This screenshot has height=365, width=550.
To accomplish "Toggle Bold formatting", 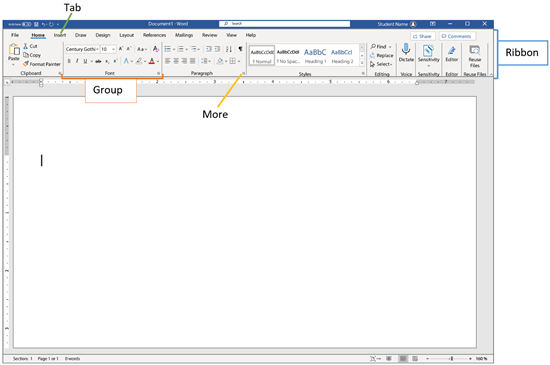I will (69, 61).
